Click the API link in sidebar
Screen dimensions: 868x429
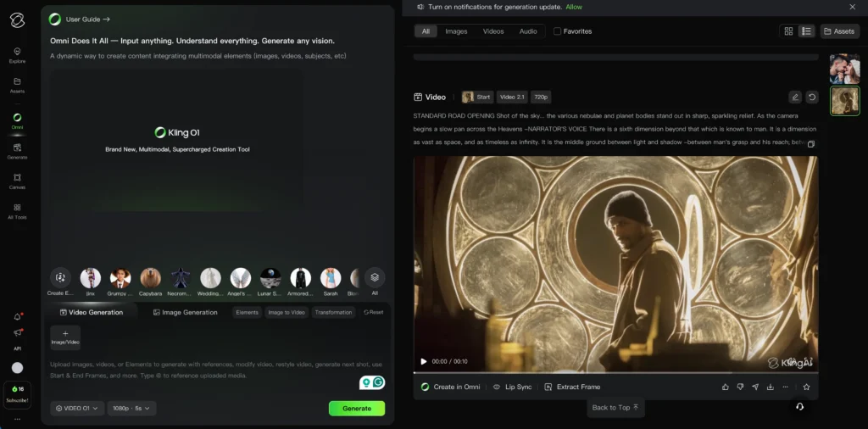point(17,348)
